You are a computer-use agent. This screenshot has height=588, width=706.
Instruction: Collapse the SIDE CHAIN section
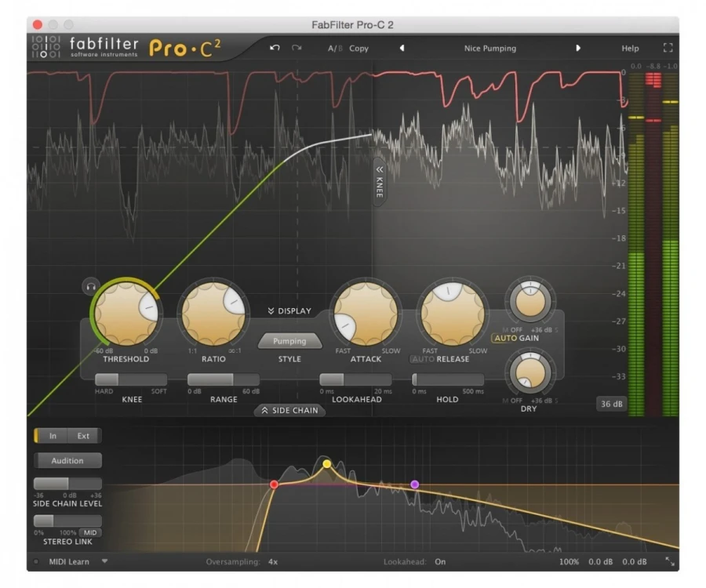click(290, 410)
